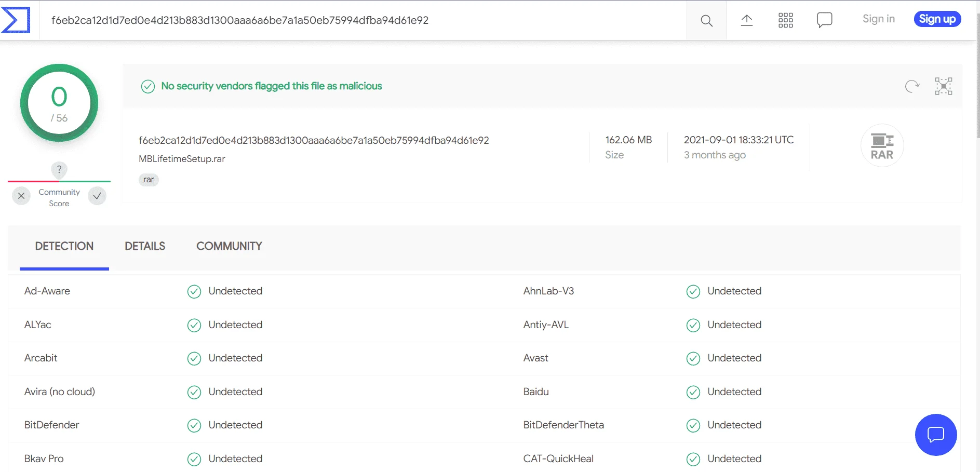
Task: Click the Sign up button
Action: (x=937, y=19)
